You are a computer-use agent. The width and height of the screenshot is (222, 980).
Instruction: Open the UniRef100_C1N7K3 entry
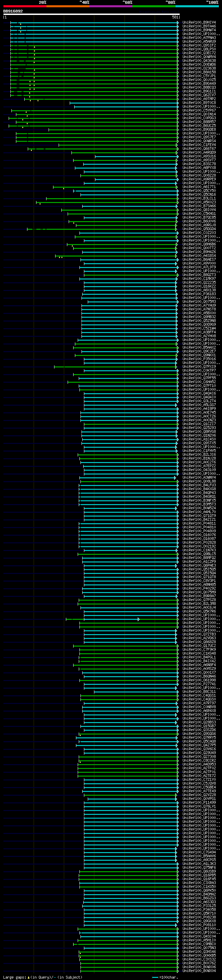coord(199,550)
